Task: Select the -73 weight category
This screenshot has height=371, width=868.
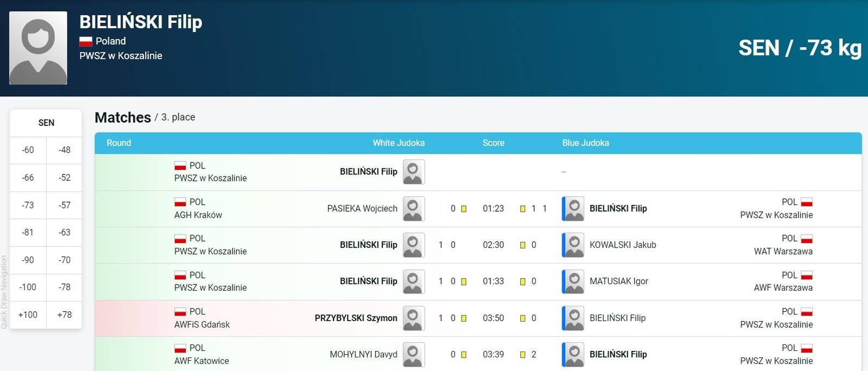Action: (x=28, y=205)
